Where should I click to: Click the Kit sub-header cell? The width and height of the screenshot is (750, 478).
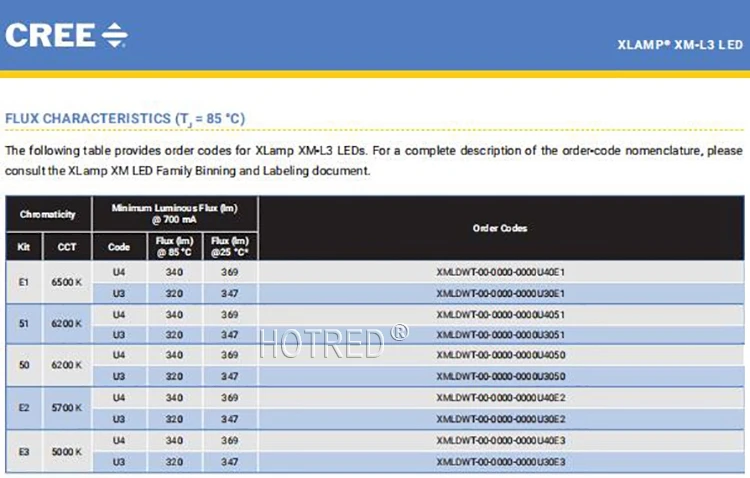[x=24, y=247]
